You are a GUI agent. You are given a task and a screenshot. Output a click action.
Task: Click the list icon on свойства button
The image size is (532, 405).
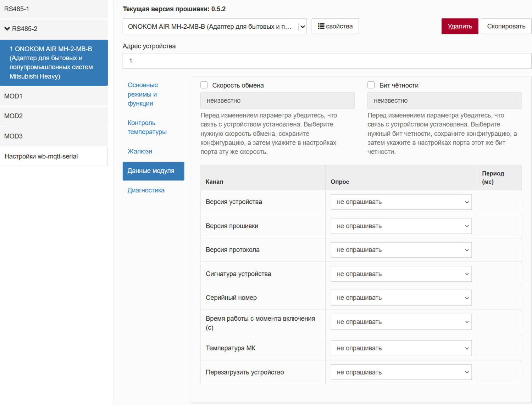[321, 26]
